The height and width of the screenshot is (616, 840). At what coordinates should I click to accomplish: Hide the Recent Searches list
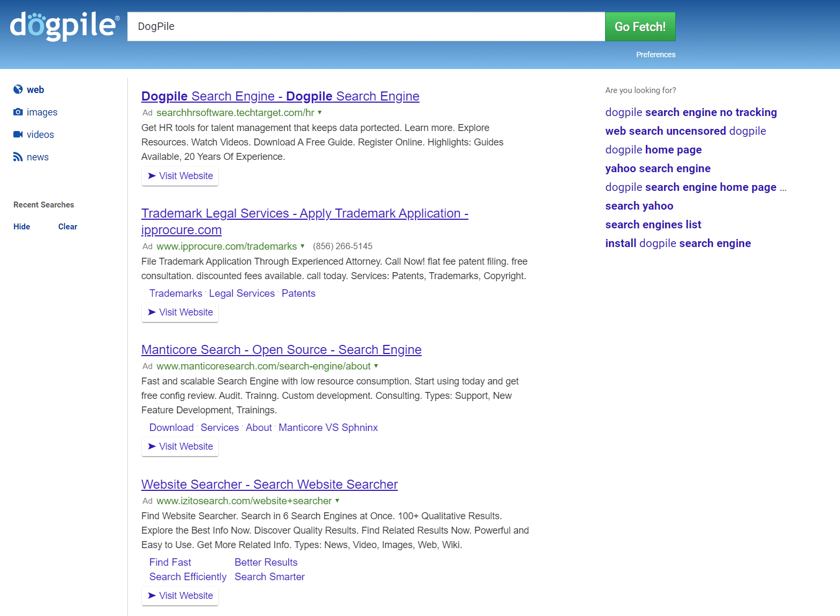point(22,227)
